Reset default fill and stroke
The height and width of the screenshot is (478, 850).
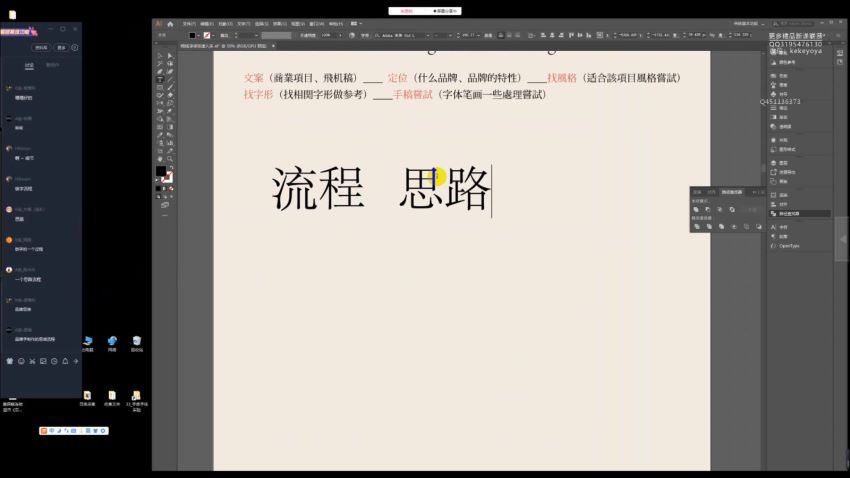pos(157,179)
